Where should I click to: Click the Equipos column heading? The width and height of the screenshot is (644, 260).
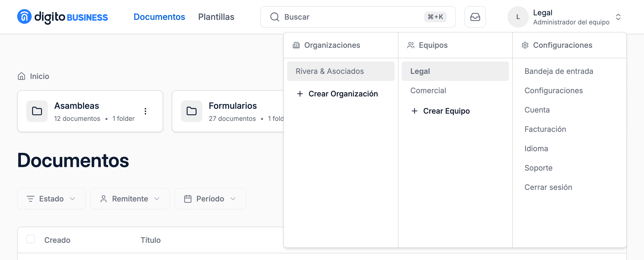pyautogui.click(x=433, y=45)
